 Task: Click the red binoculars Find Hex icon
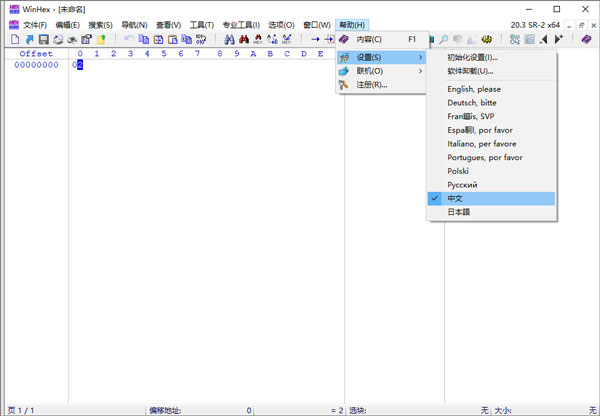[244, 39]
